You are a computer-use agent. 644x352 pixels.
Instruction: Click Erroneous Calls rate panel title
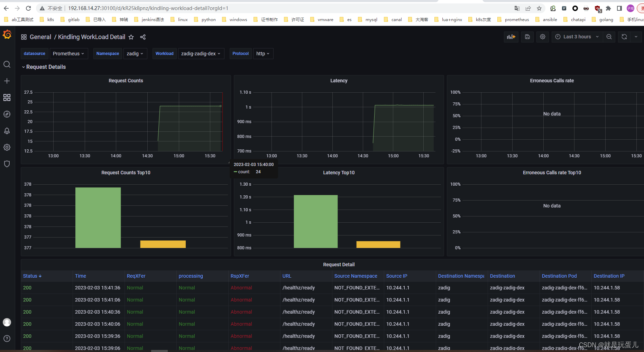tap(552, 81)
